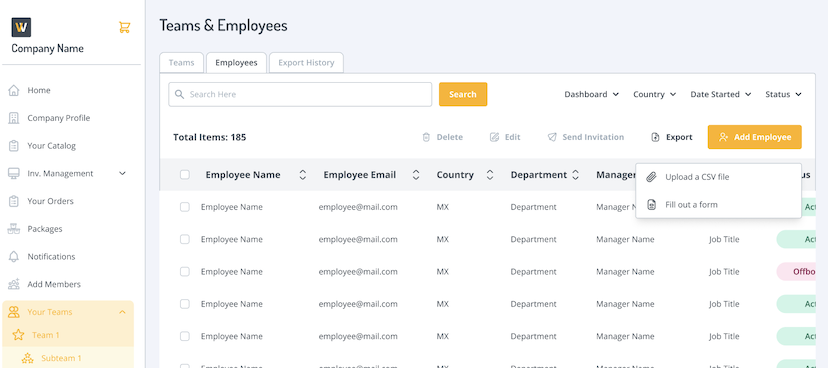The width and height of the screenshot is (828, 368).
Task: Click the Delete button label
Action: (450, 137)
